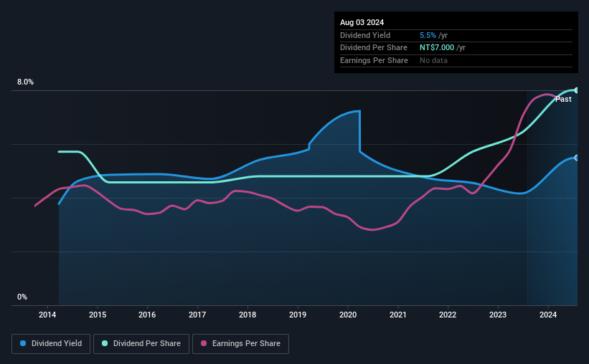Toggle the Dividend Per Share legend button

click(x=141, y=344)
